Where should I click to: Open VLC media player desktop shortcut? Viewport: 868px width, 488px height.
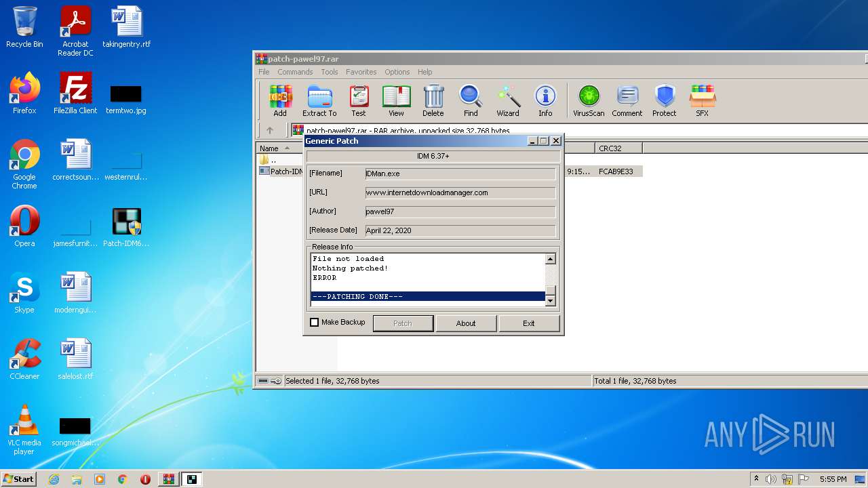24,430
